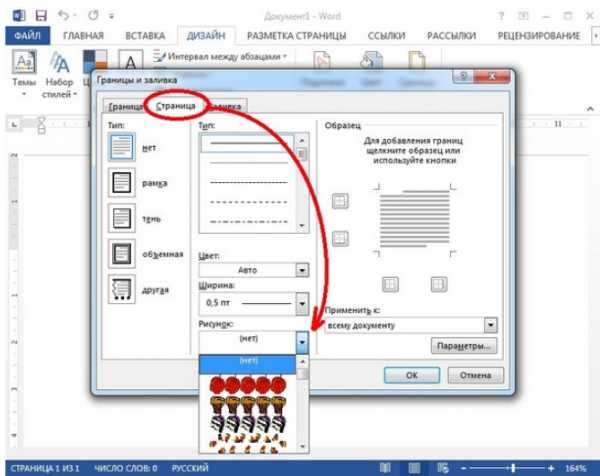Click the Undo arrow icon
The image size is (600, 476).
point(64,16)
